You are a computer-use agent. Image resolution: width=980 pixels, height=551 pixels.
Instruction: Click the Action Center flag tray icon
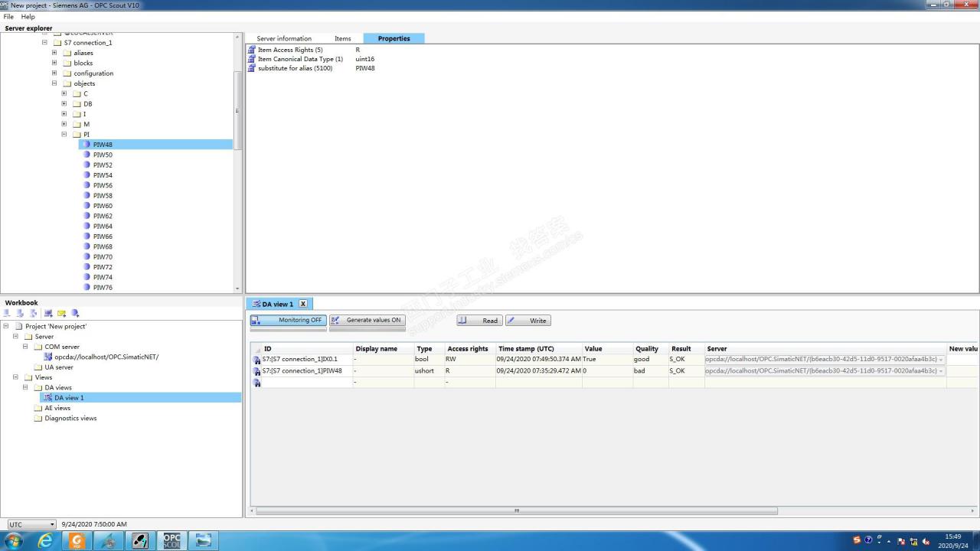(x=901, y=541)
